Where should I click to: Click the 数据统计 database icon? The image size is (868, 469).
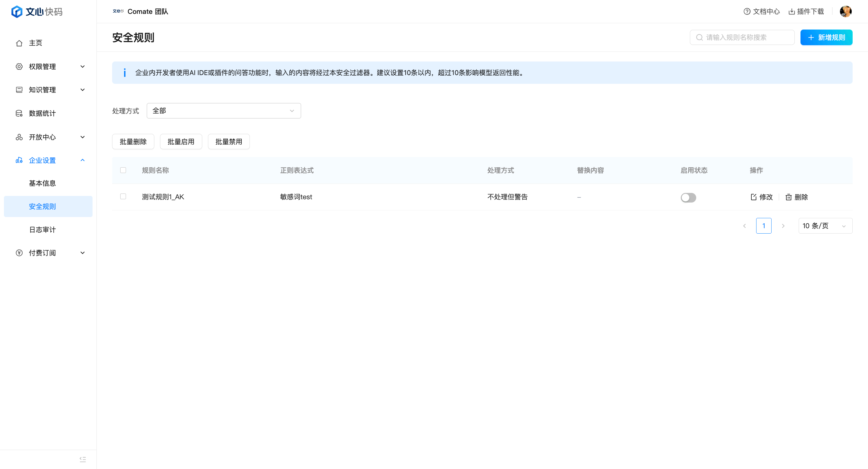click(x=19, y=114)
